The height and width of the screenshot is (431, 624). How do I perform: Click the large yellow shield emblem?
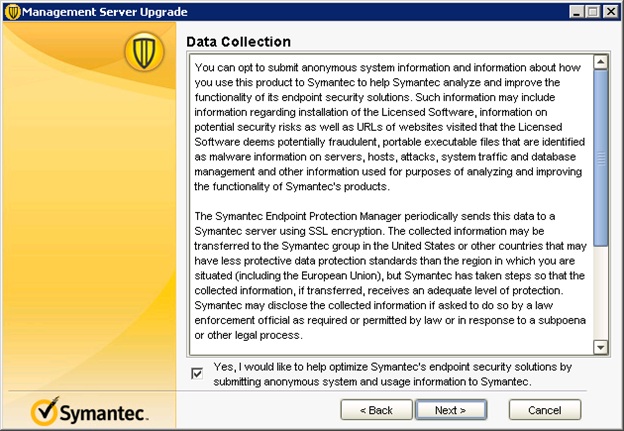tap(144, 52)
